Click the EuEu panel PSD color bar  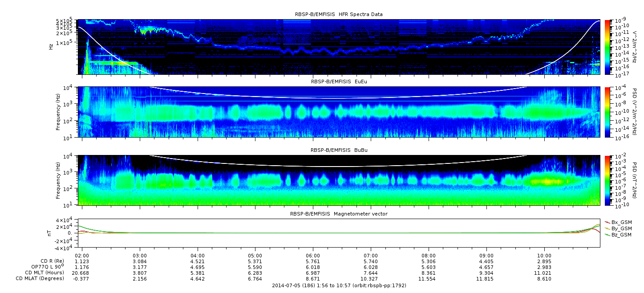click(608, 112)
